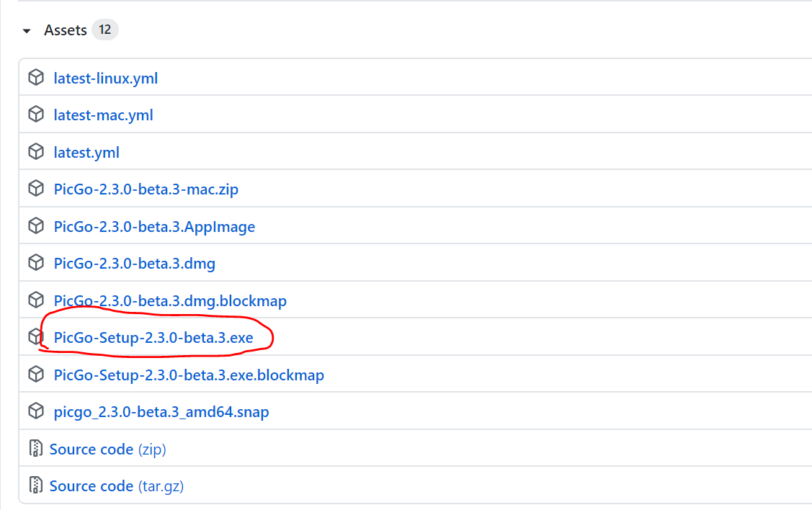Click package icon beside latest-mac.yml
The height and width of the screenshot is (510, 812).
[x=36, y=114]
